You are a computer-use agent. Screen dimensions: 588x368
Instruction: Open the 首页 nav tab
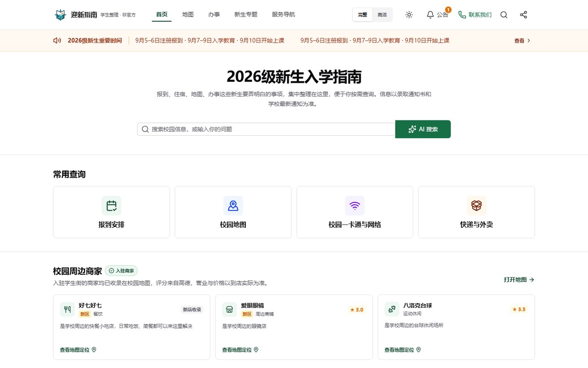pyautogui.click(x=162, y=14)
